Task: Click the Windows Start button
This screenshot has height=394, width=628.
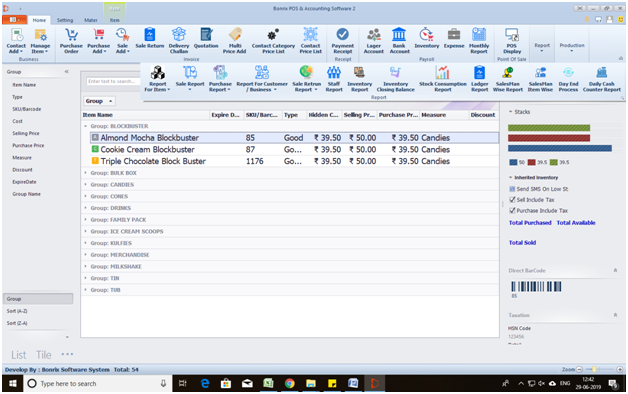Action: 12,384
